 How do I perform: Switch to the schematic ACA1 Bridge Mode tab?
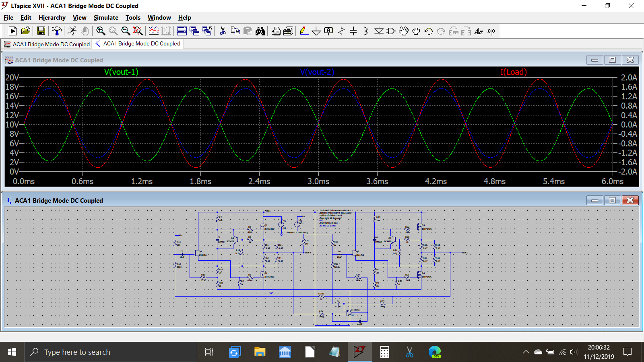pos(138,43)
